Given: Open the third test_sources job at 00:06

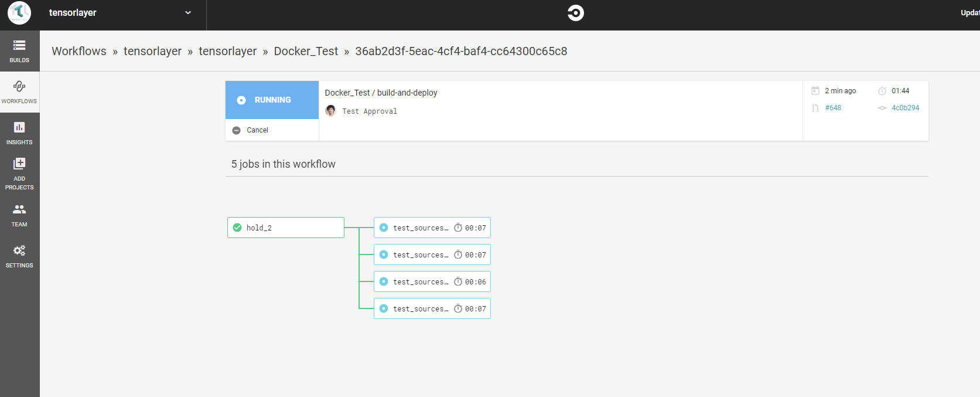Looking at the screenshot, I should pos(432,281).
